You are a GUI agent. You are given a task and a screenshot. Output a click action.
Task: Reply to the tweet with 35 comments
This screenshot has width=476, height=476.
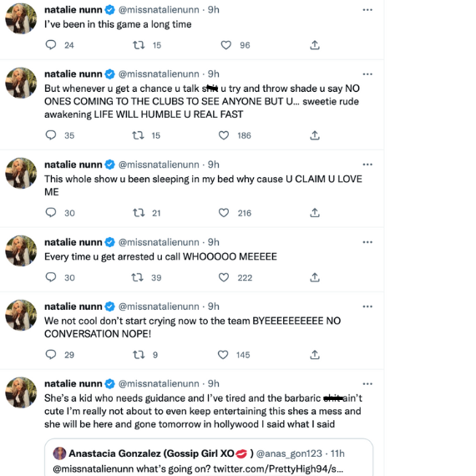(x=51, y=135)
